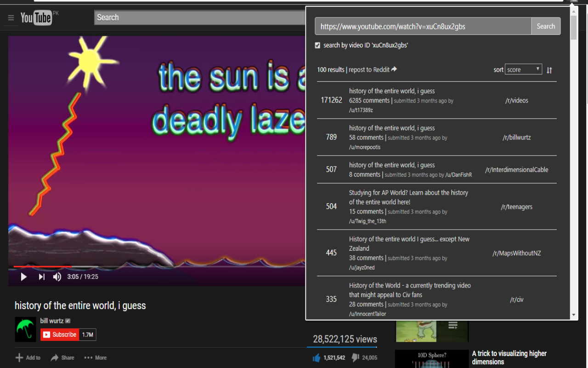Open except New Zealand post title

pyautogui.click(x=409, y=244)
